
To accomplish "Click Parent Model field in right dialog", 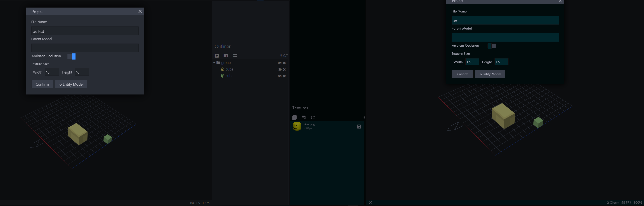I will click(505, 37).
